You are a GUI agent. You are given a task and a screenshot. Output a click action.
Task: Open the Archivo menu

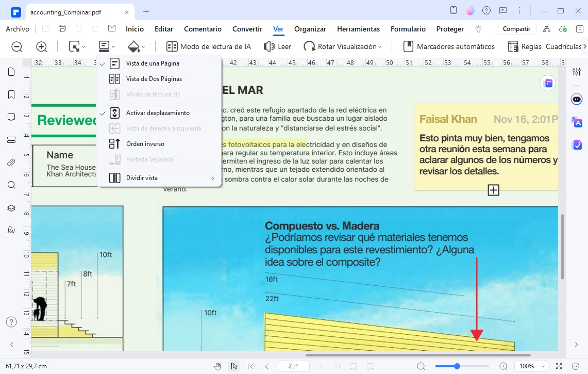coord(17,29)
